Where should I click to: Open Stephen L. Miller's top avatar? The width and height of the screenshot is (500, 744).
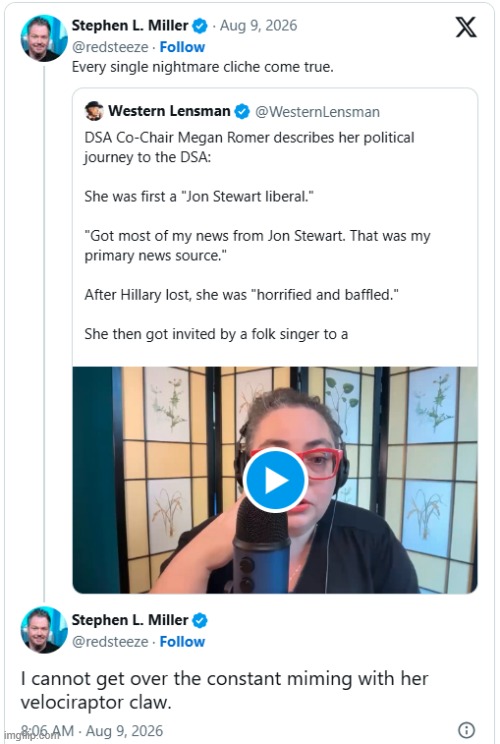pyautogui.click(x=44, y=38)
